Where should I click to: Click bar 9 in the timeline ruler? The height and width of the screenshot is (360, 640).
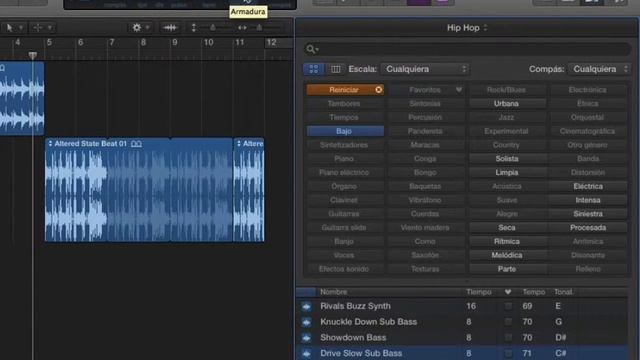pyautogui.click(x=175, y=42)
